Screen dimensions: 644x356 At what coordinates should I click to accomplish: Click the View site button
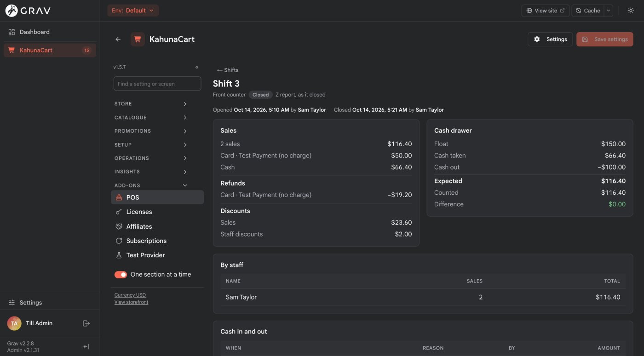[x=546, y=11]
